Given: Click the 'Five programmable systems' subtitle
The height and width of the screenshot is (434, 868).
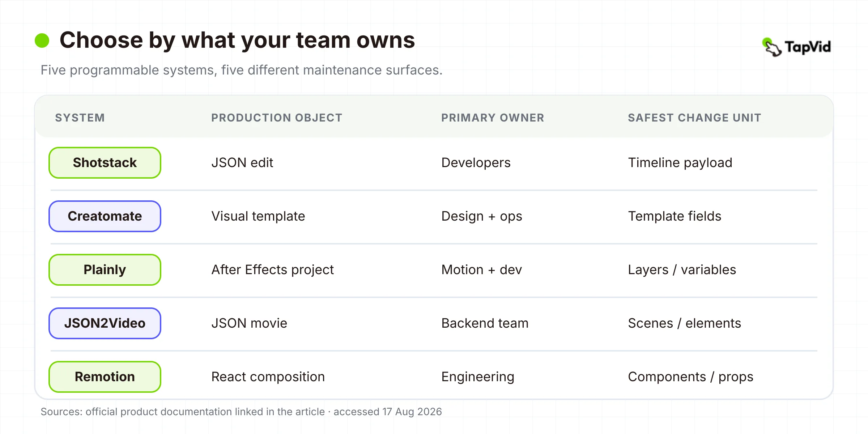Looking at the screenshot, I should [x=242, y=70].
